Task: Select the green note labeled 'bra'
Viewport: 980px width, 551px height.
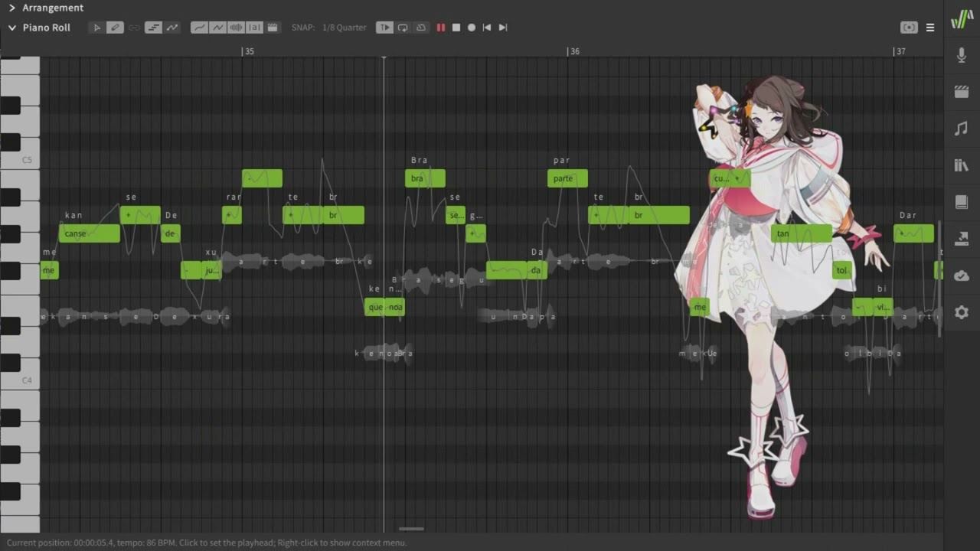Action: 425,178
